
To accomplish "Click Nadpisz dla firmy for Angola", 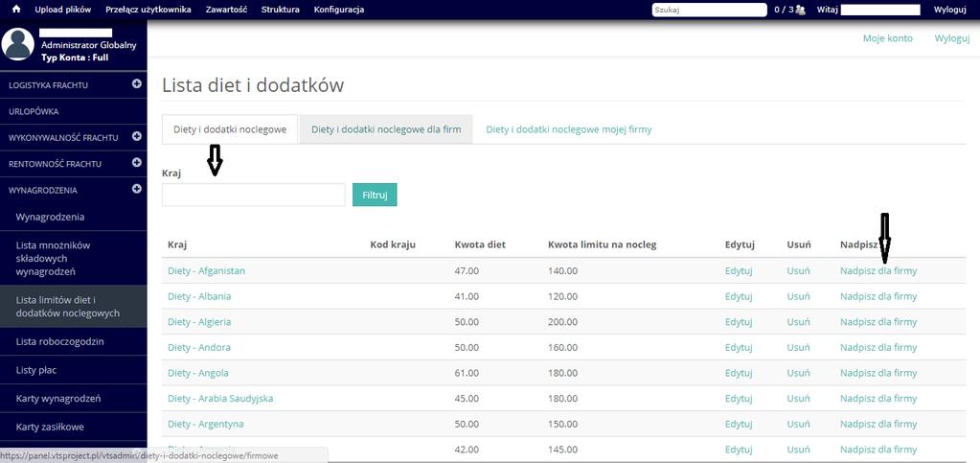I will coord(878,373).
